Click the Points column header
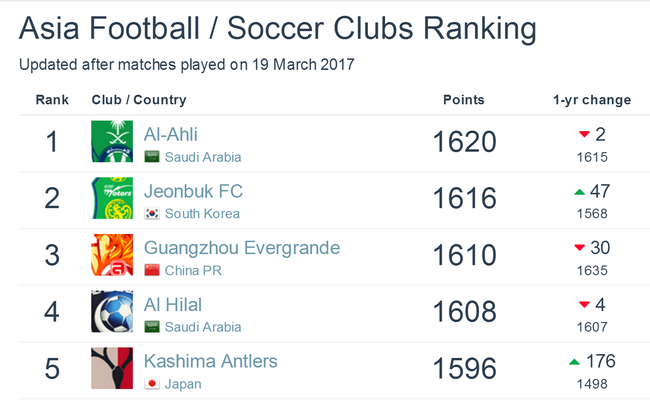 464,100
